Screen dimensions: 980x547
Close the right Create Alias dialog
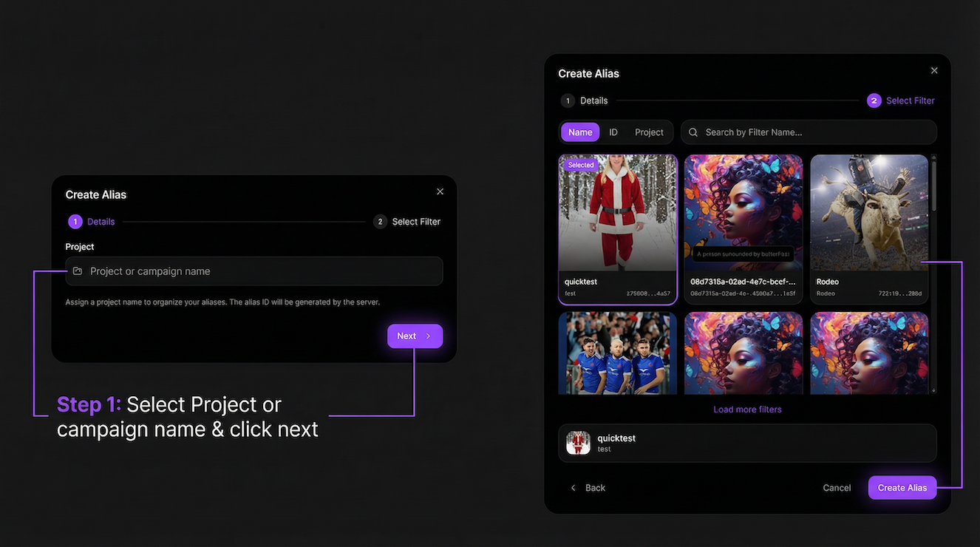tap(934, 71)
